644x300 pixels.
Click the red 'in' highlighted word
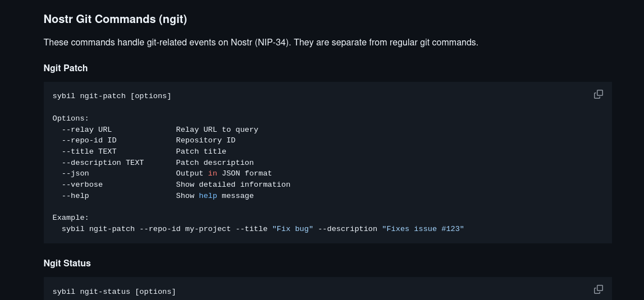coord(212,174)
